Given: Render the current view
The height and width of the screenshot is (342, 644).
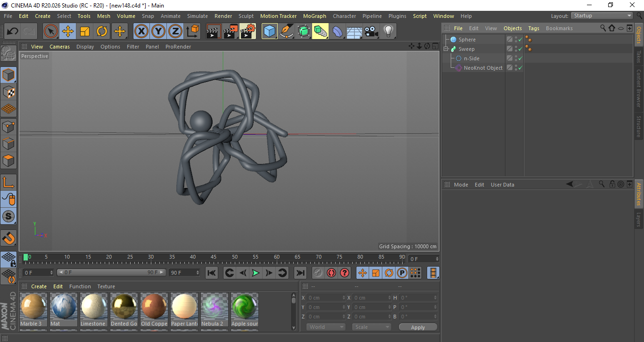Looking at the screenshot, I should (214, 32).
